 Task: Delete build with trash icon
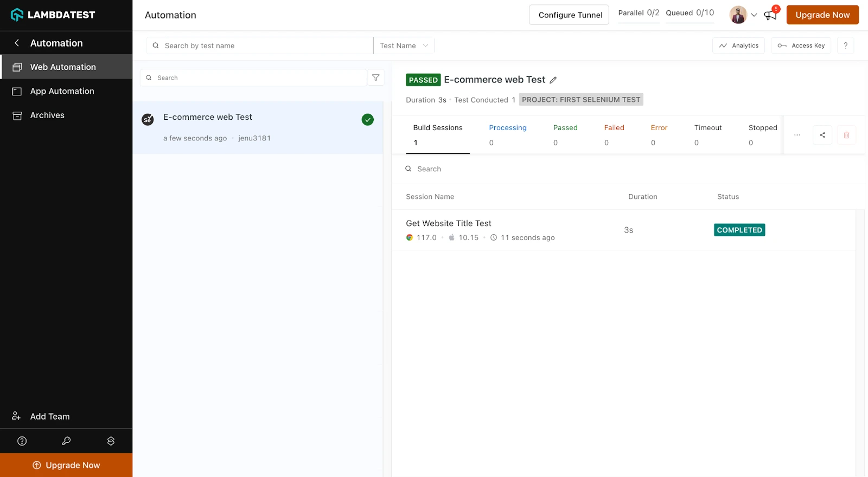(846, 135)
